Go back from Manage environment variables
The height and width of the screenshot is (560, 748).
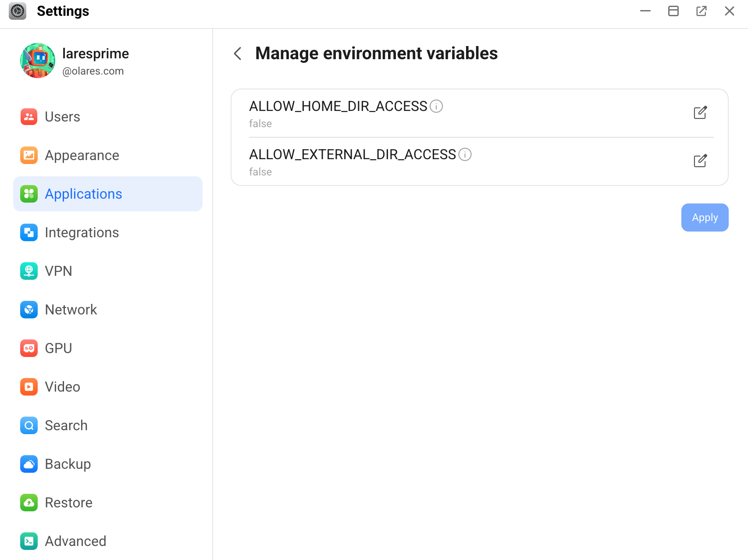(237, 54)
